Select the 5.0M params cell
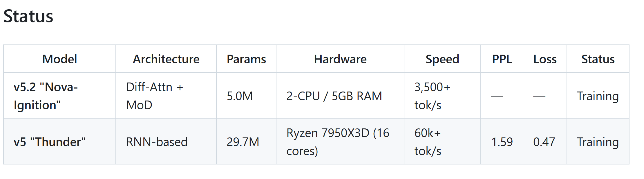Screen dimensions: 644x179 click(240, 96)
